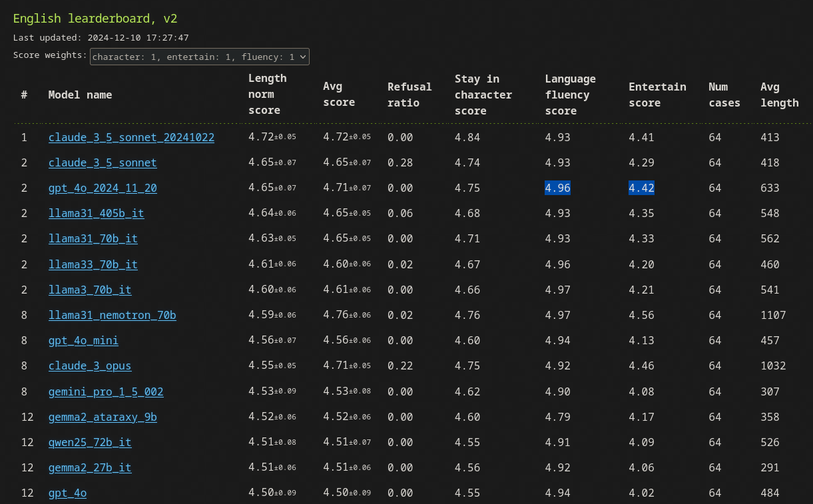Click entertain score 4.09 for qwen25_72b_it
Image resolution: width=813 pixels, height=504 pixels.
tap(642, 442)
